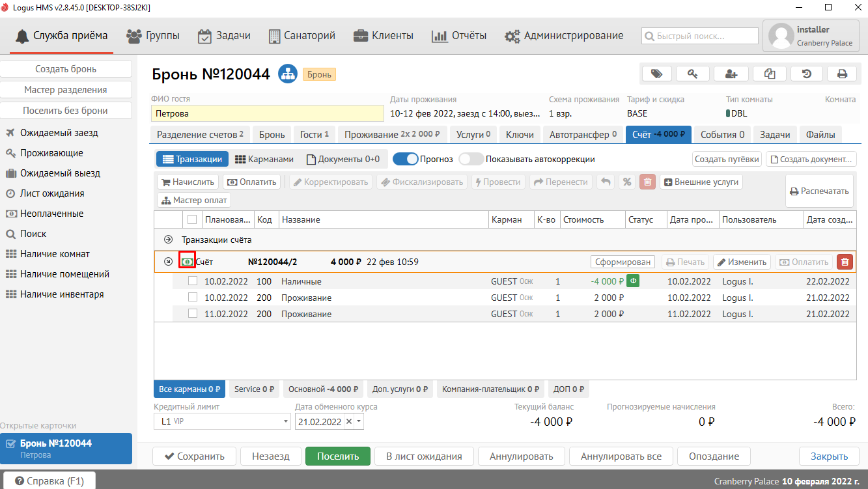This screenshot has height=489, width=868.
Task: Switch to the События tab
Action: [x=722, y=134]
